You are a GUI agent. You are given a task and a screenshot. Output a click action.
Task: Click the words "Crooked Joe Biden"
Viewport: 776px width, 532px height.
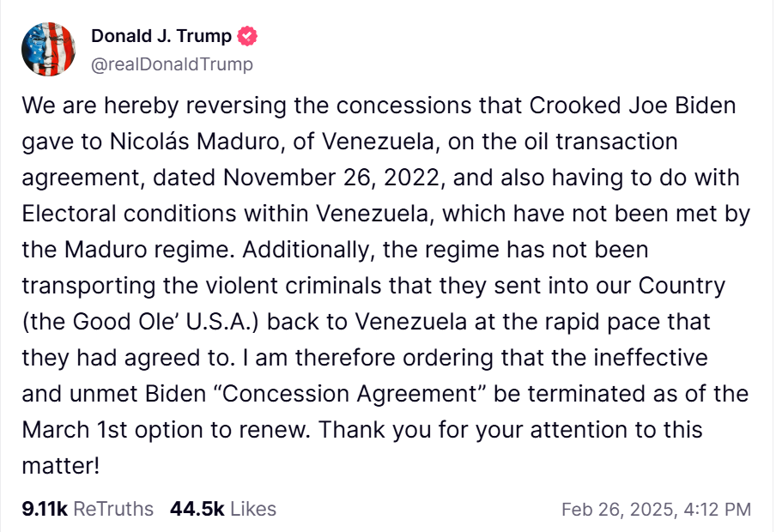pos(633,106)
